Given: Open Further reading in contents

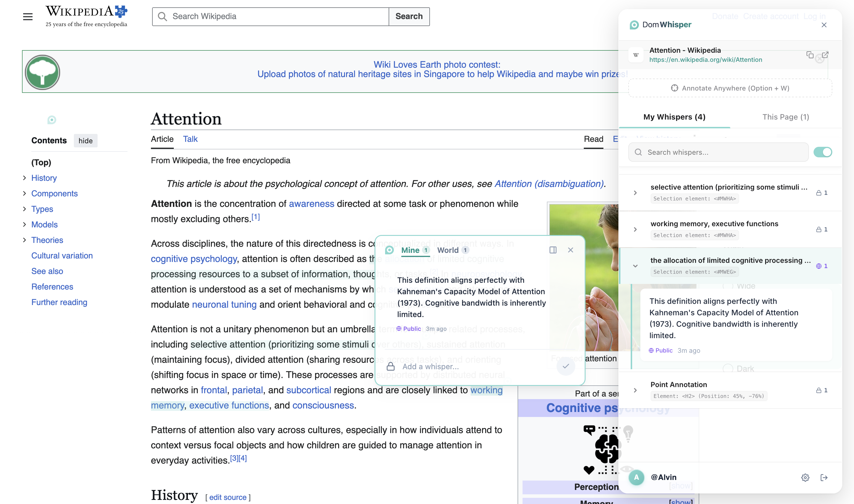Looking at the screenshot, I should [x=59, y=302].
